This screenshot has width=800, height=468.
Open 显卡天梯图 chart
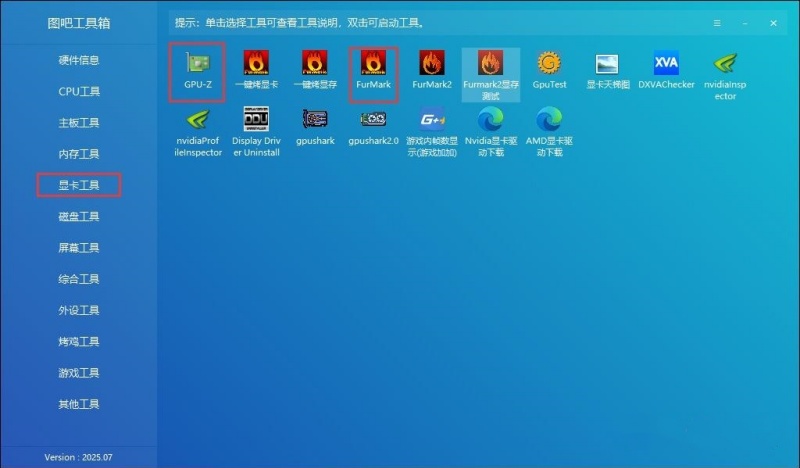tap(608, 70)
